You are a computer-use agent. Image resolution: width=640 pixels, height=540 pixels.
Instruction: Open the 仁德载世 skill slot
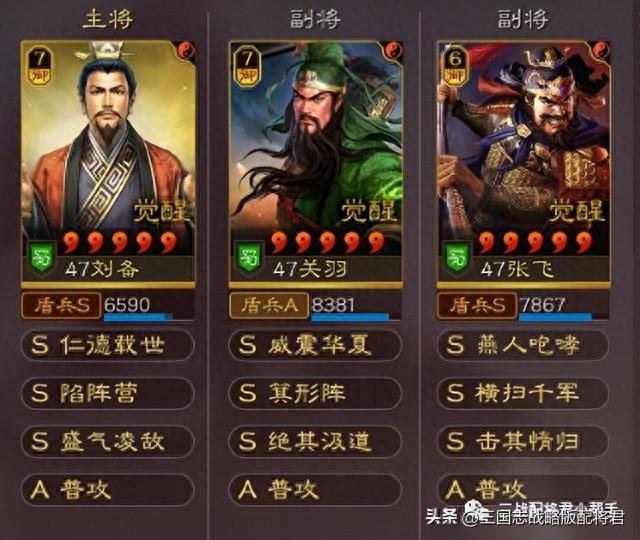coord(107,345)
